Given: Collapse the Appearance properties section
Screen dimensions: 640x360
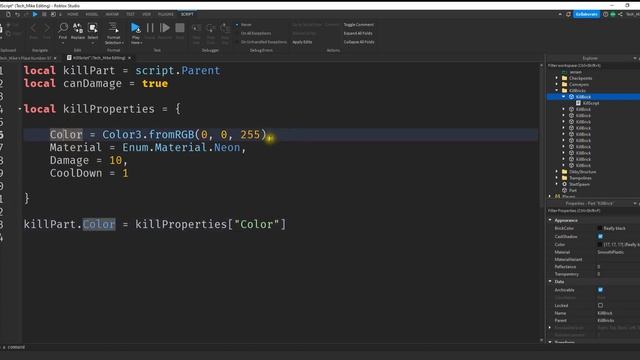Looking at the screenshot, I should 550,220.
